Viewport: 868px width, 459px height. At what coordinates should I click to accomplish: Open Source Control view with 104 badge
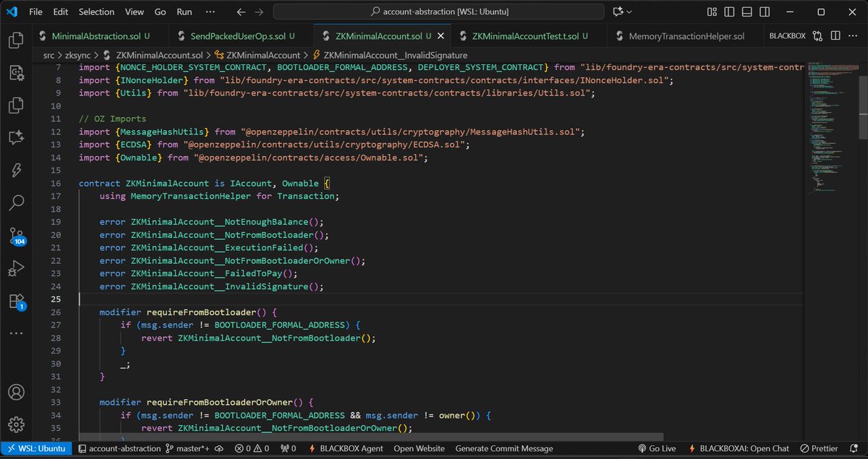[x=16, y=236]
